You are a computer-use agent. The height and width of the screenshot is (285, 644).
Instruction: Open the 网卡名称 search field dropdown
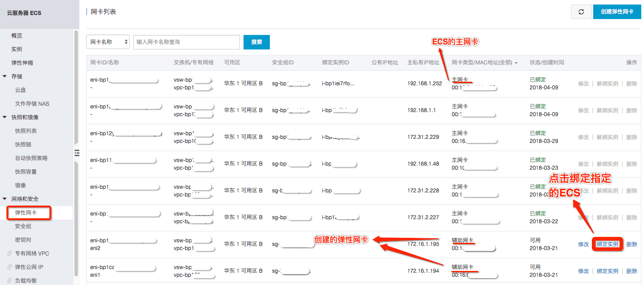[x=108, y=42]
